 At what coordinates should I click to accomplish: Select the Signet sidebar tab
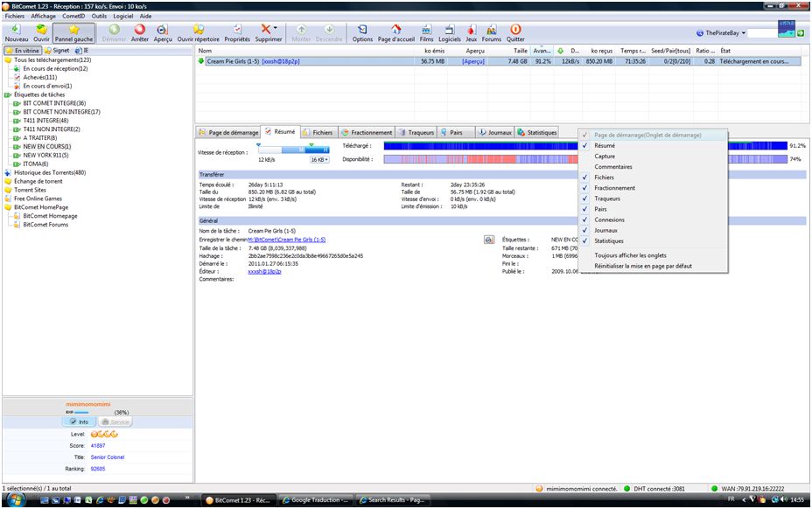pyautogui.click(x=57, y=51)
